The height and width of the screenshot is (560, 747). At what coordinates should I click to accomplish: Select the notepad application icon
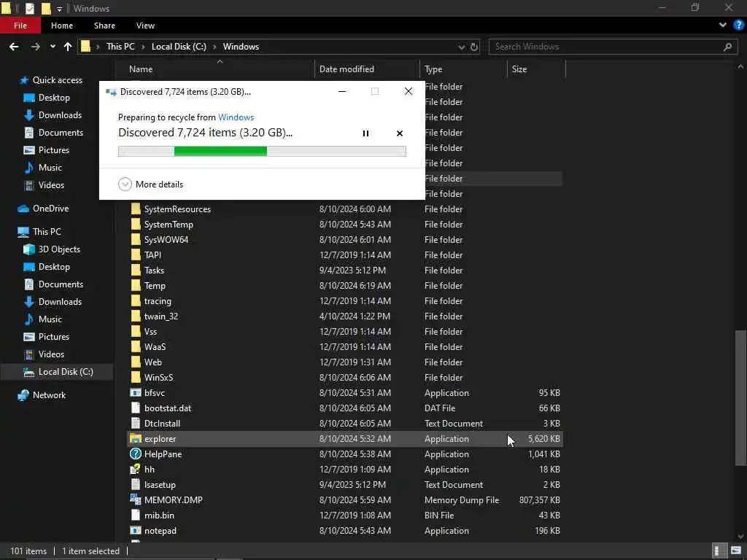pos(136,531)
